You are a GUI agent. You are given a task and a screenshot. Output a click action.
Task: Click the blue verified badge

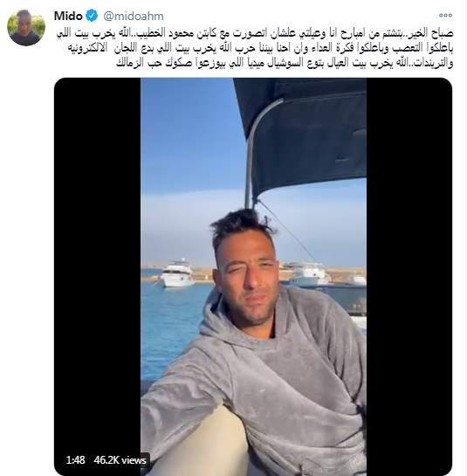pos(92,16)
